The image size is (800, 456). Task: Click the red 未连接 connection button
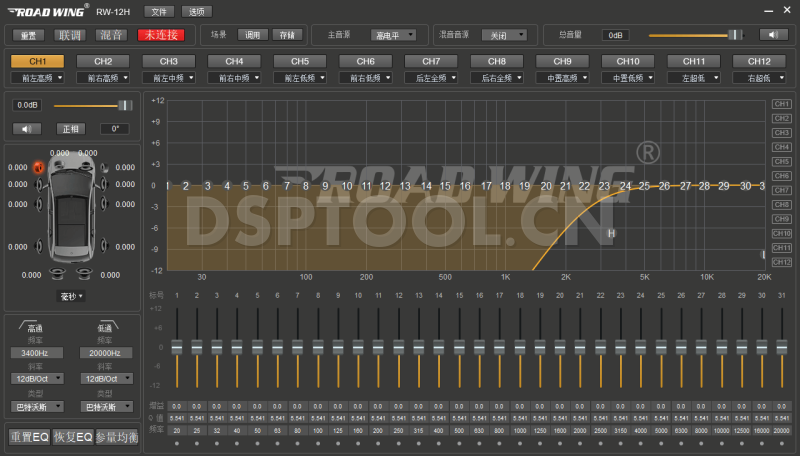click(160, 35)
